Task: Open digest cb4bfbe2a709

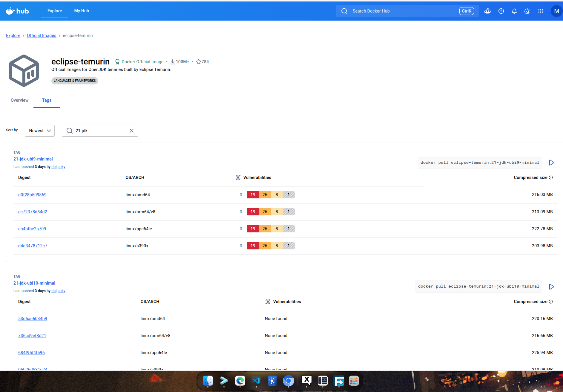Action: coord(32,229)
